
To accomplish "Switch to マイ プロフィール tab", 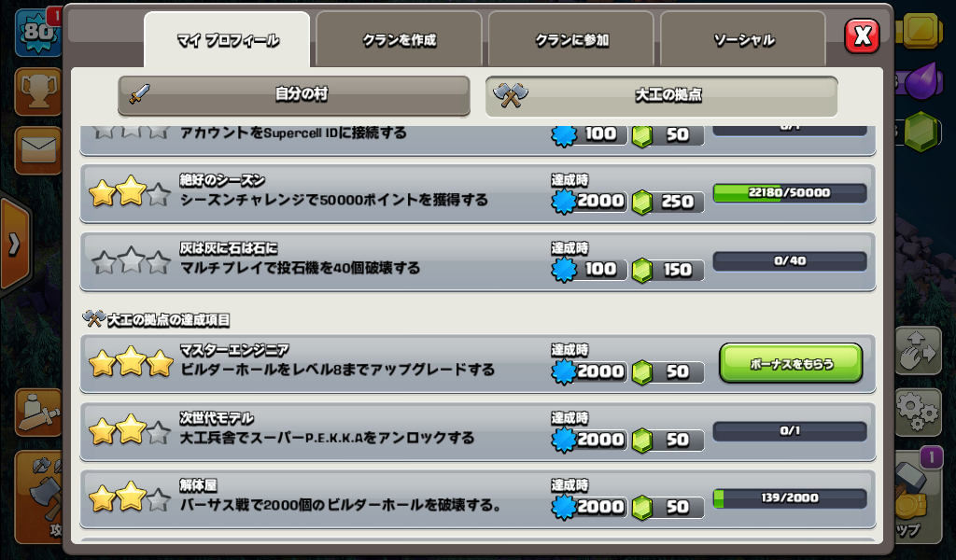I will (228, 40).
